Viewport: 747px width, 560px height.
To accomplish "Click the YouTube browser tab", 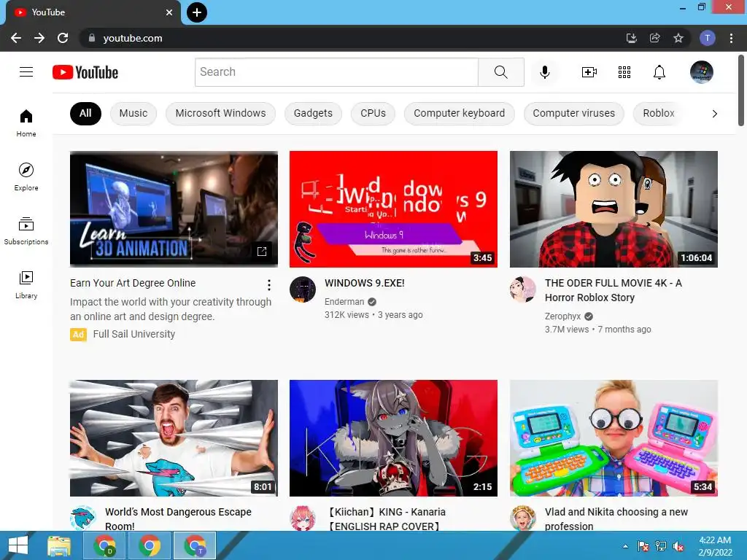I will (x=93, y=13).
